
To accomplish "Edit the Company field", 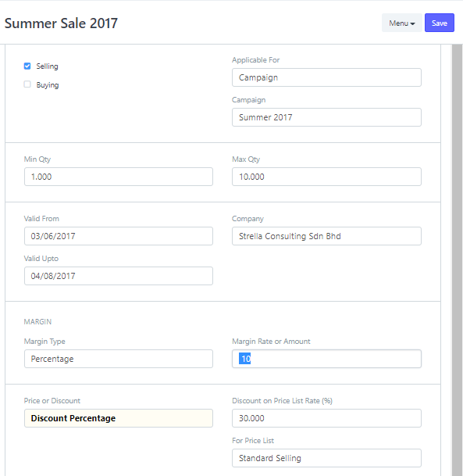I will coord(326,236).
